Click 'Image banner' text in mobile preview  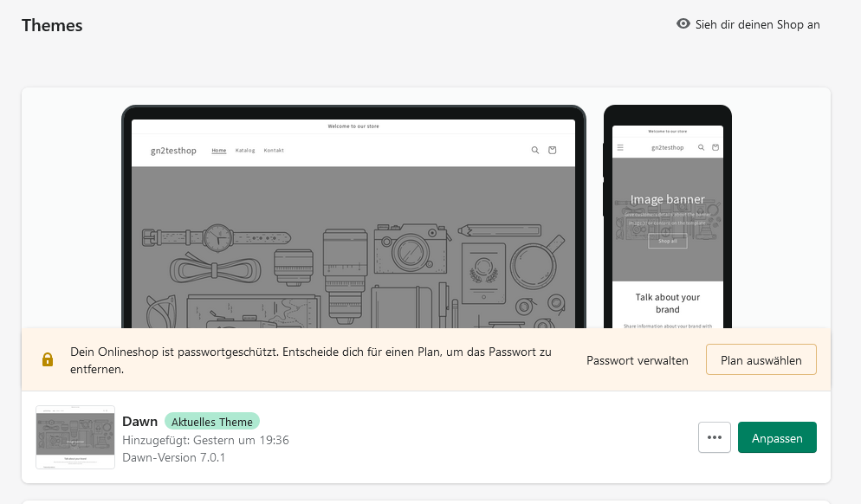tap(667, 199)
